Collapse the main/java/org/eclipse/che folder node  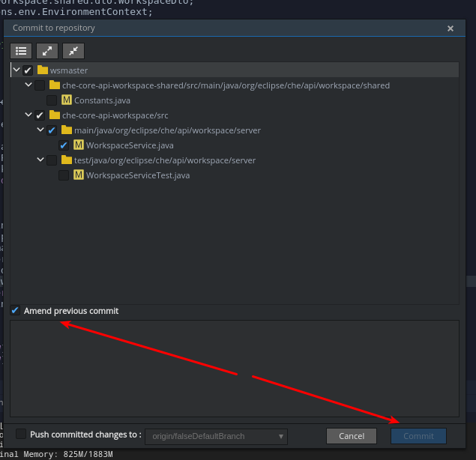40,130
